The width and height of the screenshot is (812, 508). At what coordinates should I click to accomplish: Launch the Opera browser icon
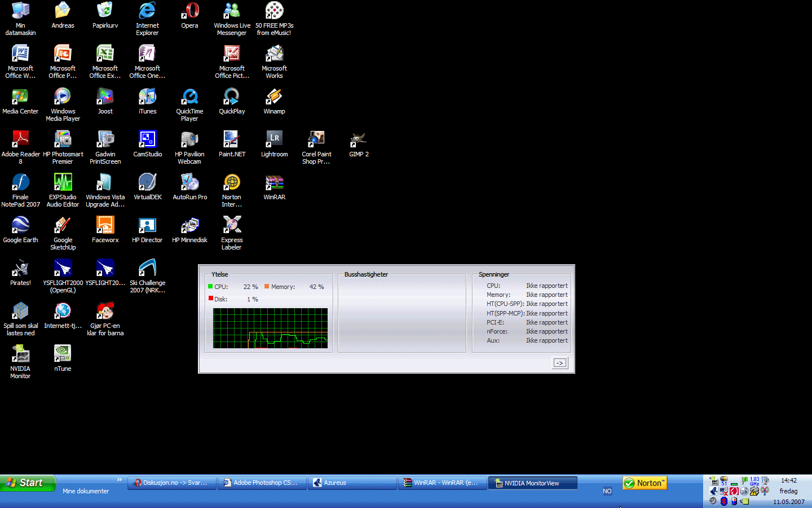click(189, 15)
